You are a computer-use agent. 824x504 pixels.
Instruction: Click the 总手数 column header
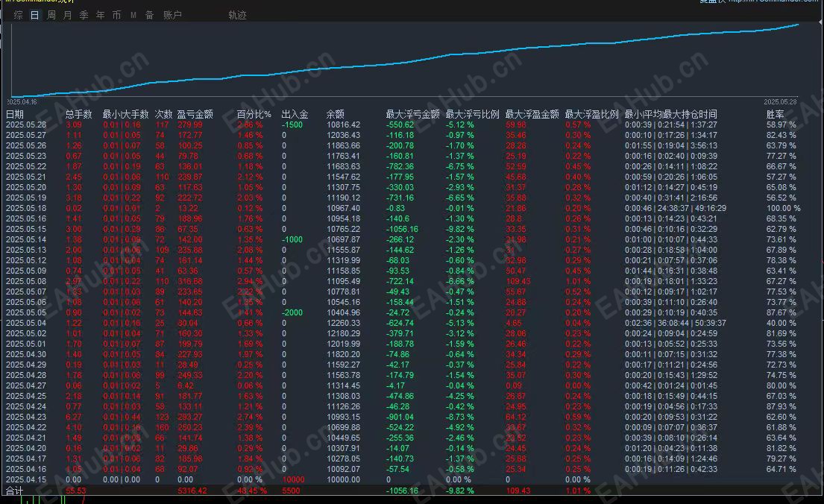click(x=79, y=114)
